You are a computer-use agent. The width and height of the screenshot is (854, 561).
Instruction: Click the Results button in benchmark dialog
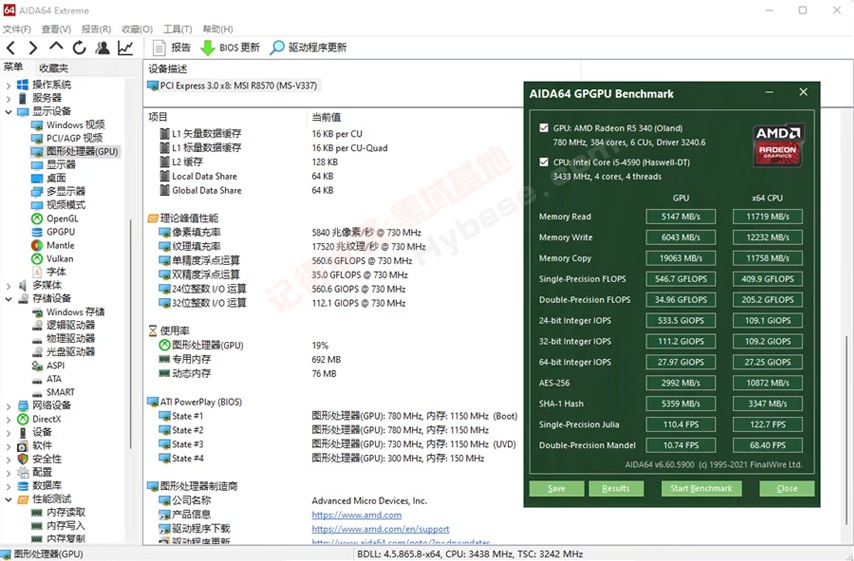coord(615,489)
